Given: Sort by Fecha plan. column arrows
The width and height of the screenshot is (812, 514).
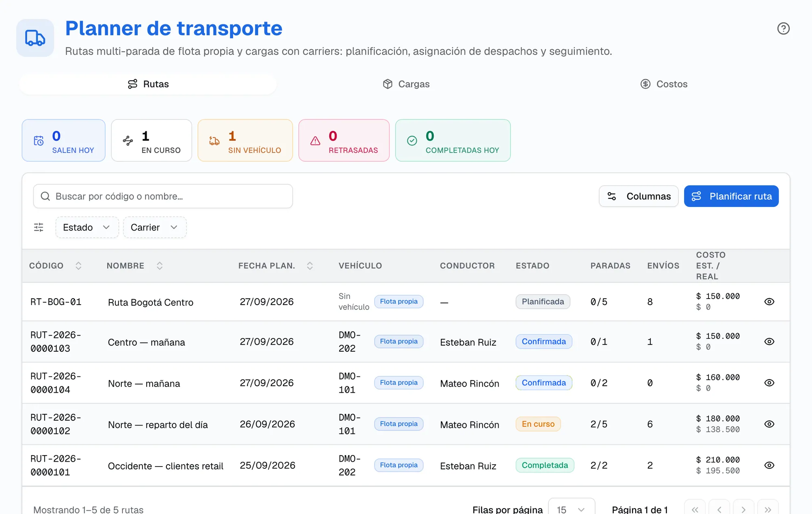Looking at the screenshot, I should coord(310,266).
